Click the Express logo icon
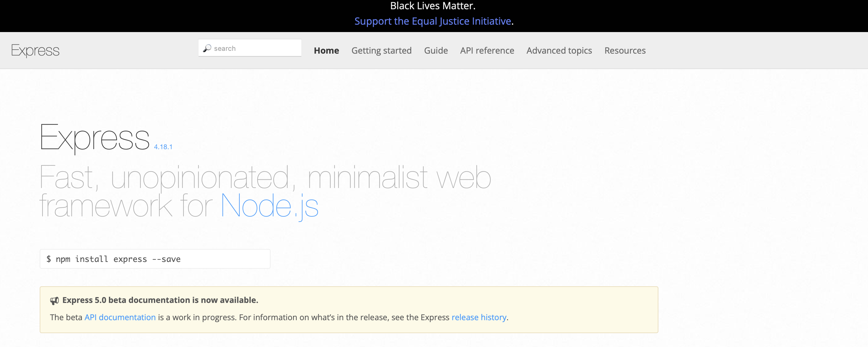The image size is (868, 347). point(35,50)
